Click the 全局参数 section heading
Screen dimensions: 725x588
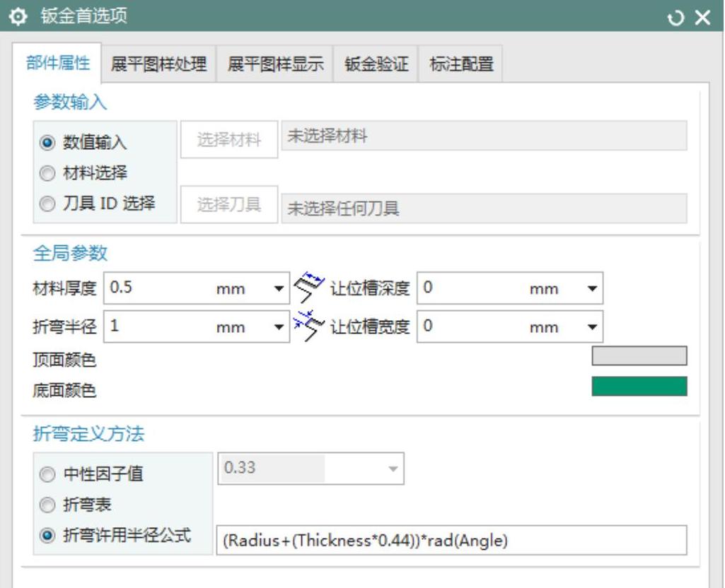tap(70, 253)
